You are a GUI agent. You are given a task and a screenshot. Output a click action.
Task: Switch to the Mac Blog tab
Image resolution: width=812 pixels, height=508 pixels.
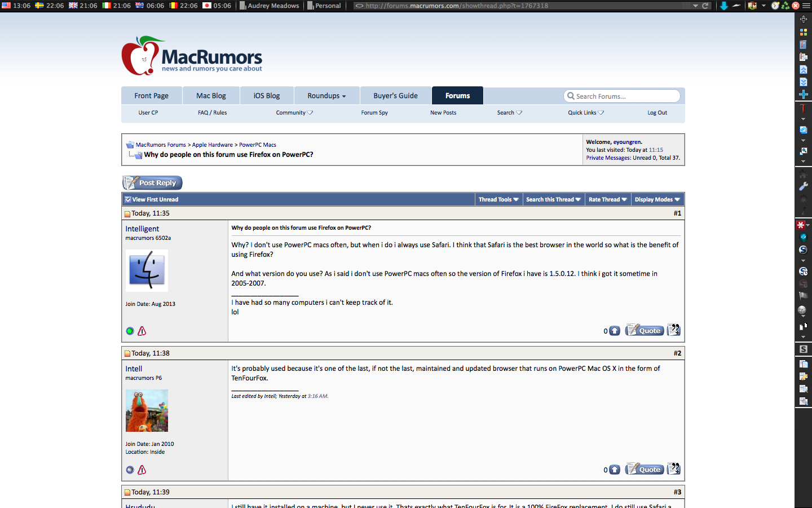[x=211, y=95]
